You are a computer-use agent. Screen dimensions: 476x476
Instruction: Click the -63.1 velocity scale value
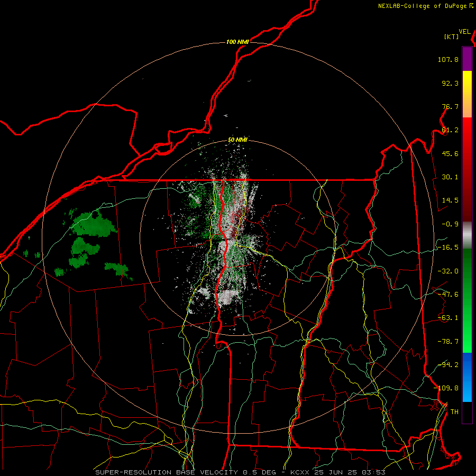click(448, 318)
